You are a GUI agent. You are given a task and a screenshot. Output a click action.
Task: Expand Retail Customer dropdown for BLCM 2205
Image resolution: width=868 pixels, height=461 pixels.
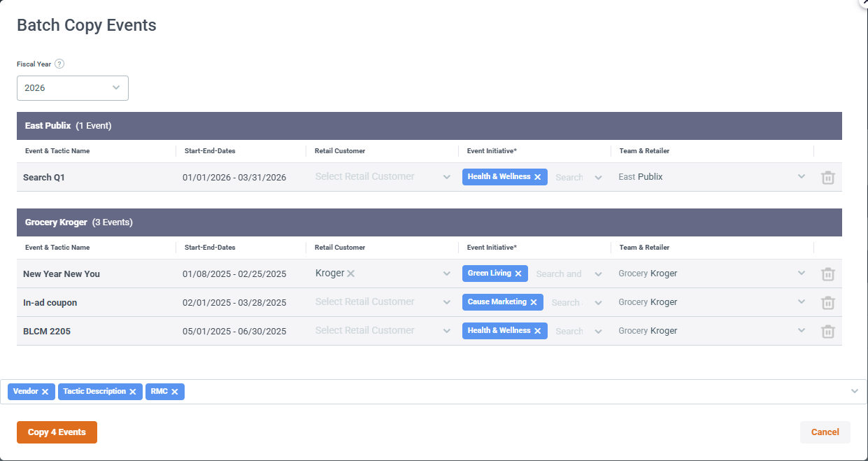tap(447, 331)
